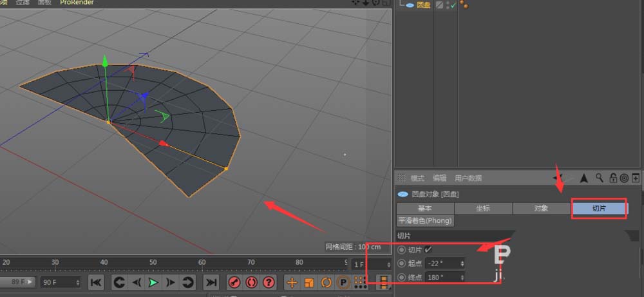
Task: Click the search magnifier in attributes panel
Action: click(599, 178)
